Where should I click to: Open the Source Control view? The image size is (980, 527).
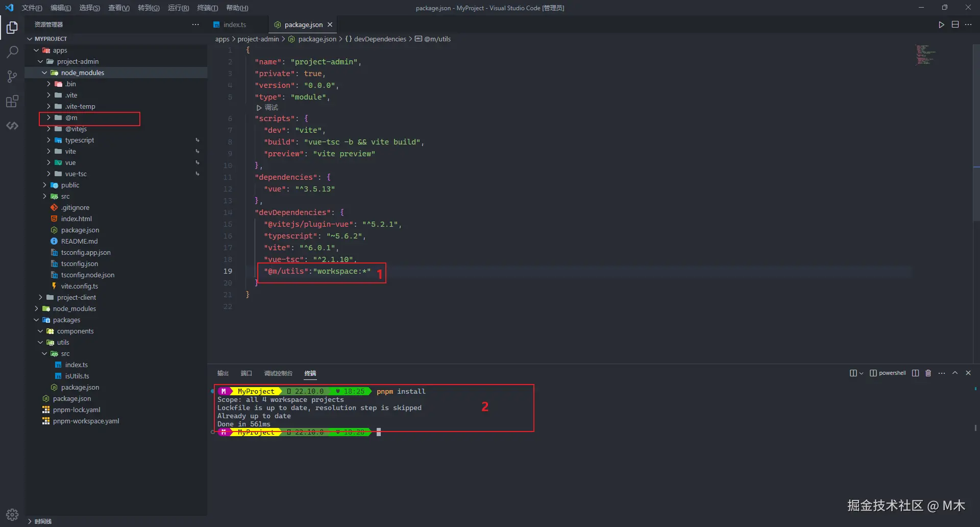[x=12, y=77]
